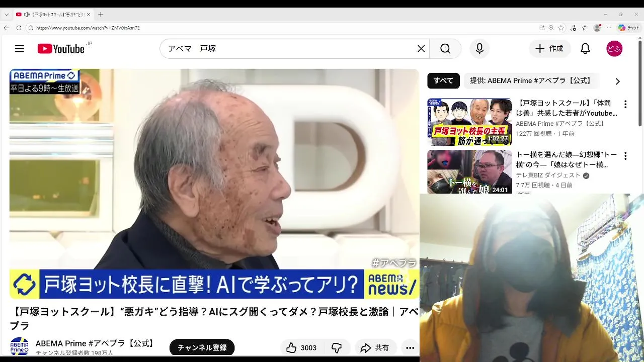
Task: Click inside the video player
Action: pyautogui.click(x=214, y=184)
